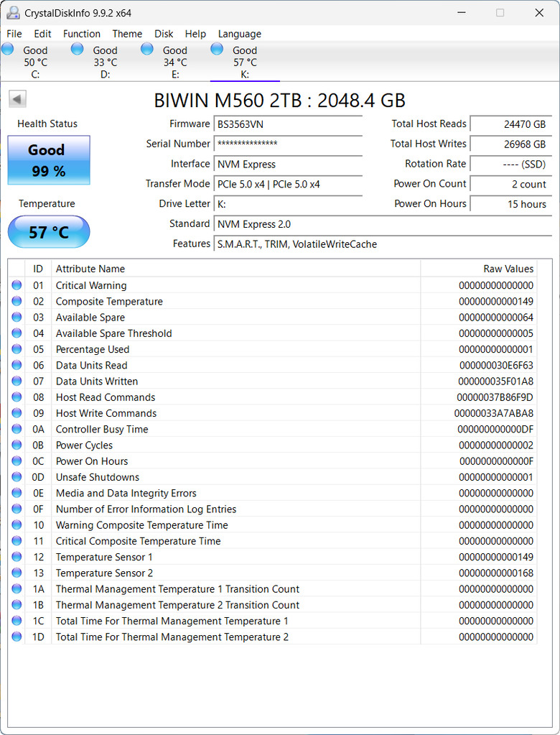
Task: Click the masked Serial Number field
Action: tap(288, 144)
